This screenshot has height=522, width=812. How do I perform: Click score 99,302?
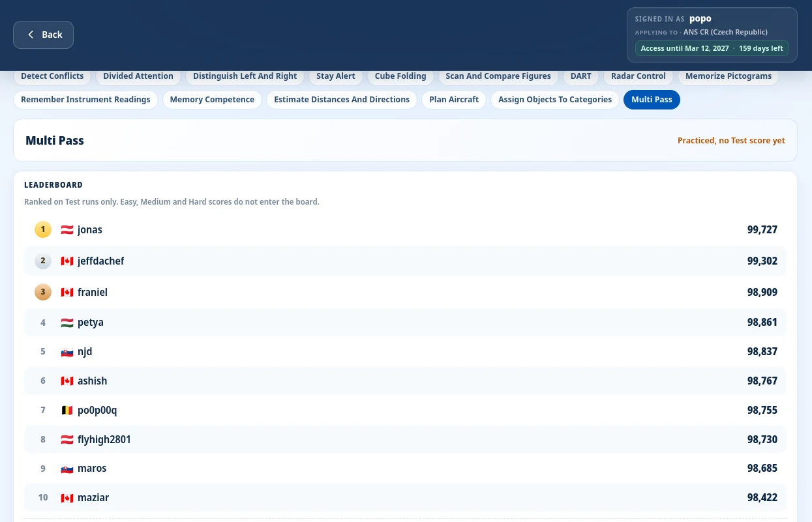(762, 261)
